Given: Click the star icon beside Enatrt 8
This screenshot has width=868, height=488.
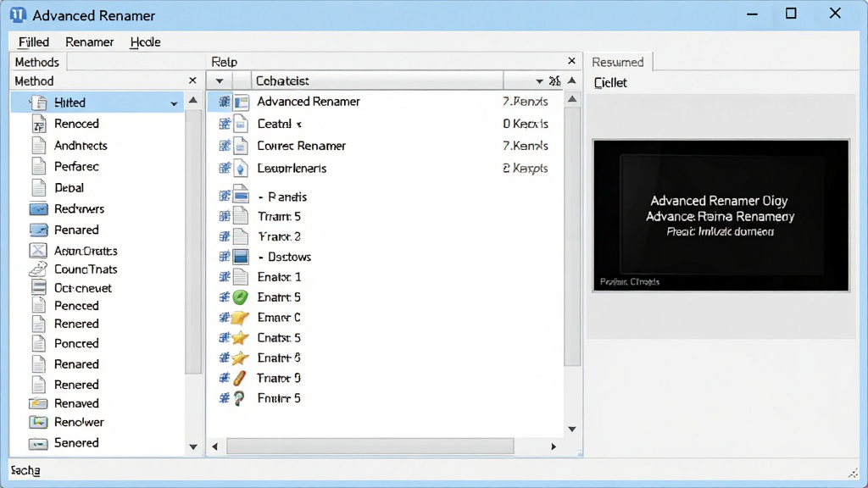Looking at the screenshot, I should click(x=240, y=358).
